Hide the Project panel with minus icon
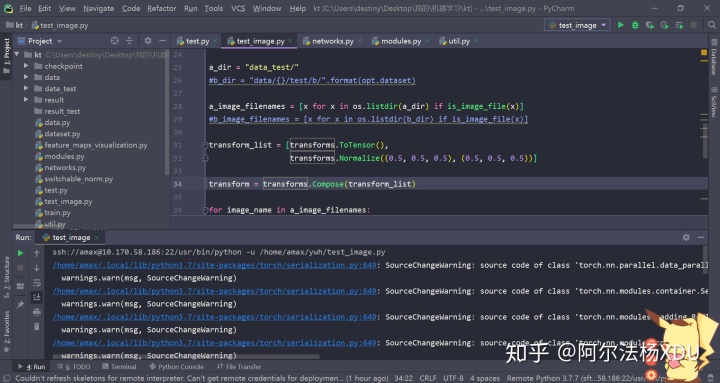 162,41
